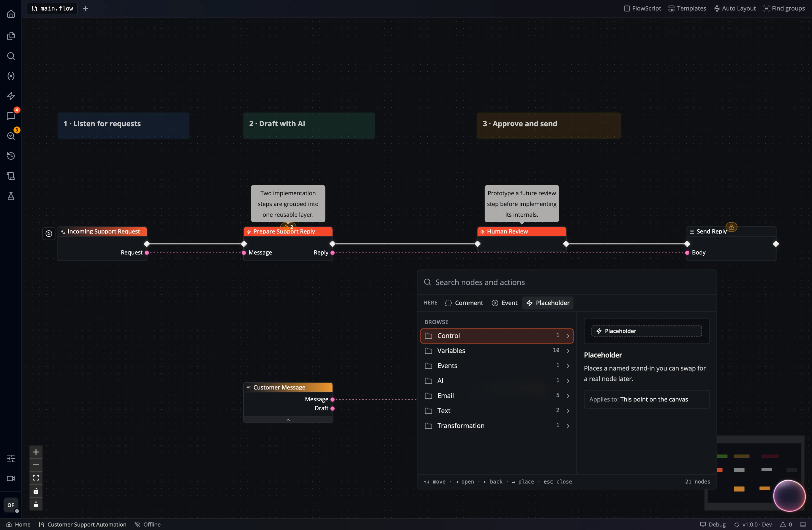Screen dimensions: 812x530
Task: Open the search icon in the sidebar
Action: pyautogui.click(x=11, y=56)
